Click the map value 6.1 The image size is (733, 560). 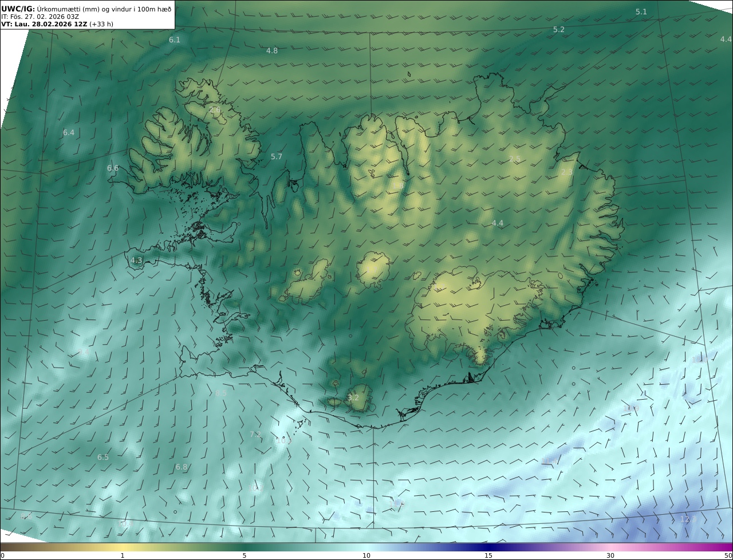(x=175, y=40)
